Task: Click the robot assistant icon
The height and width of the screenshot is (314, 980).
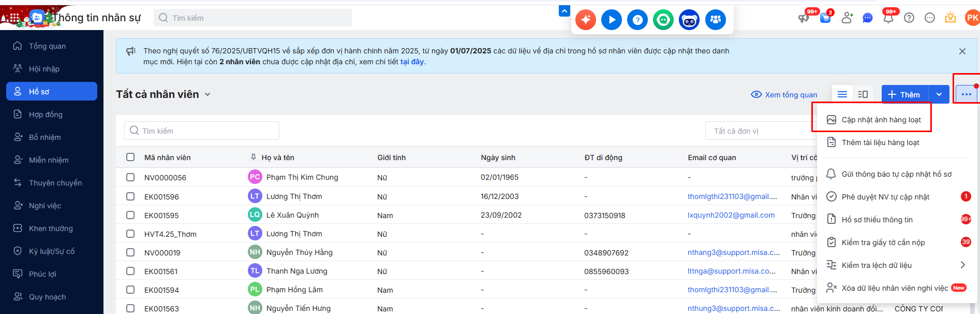Action: 689,20
